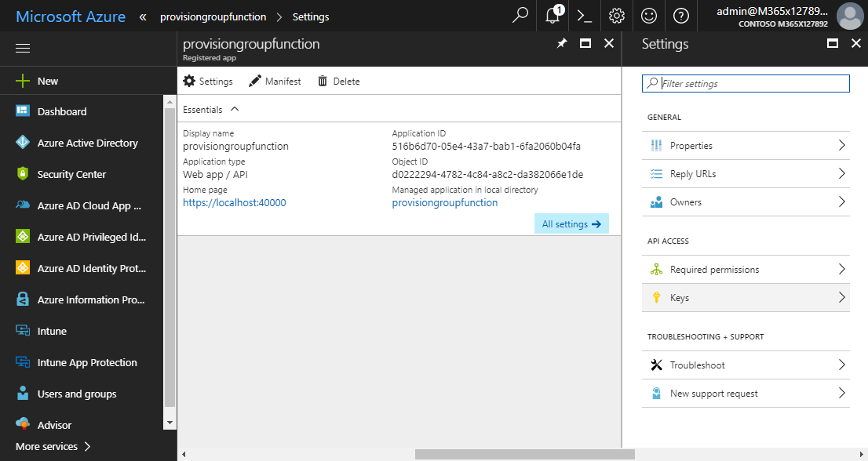Image resolution: width=868 pixels, height=461 pixels.
Task: Launch Cloud Shell from the top bar
Action: pos(584,16)
